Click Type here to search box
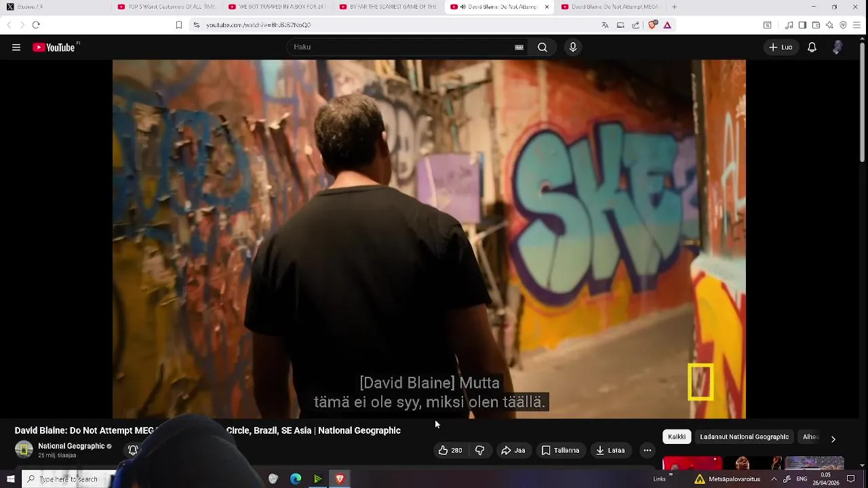 [x=68, y=479]
